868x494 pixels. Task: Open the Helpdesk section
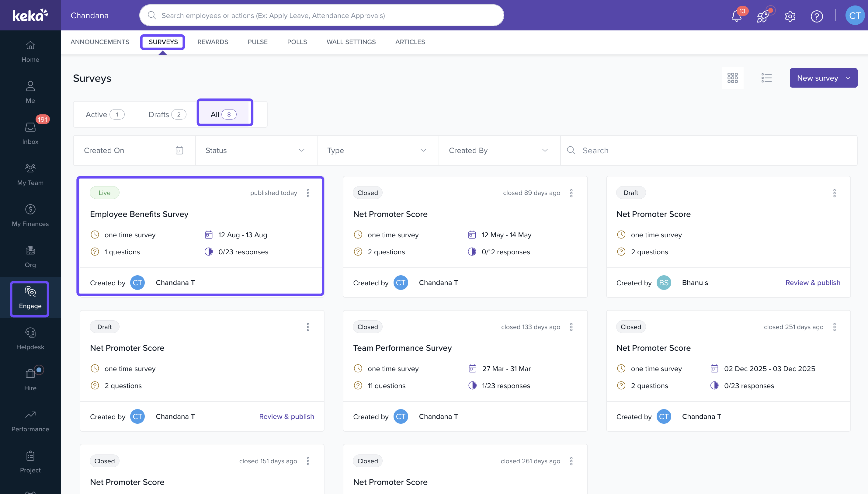[30, 339]
